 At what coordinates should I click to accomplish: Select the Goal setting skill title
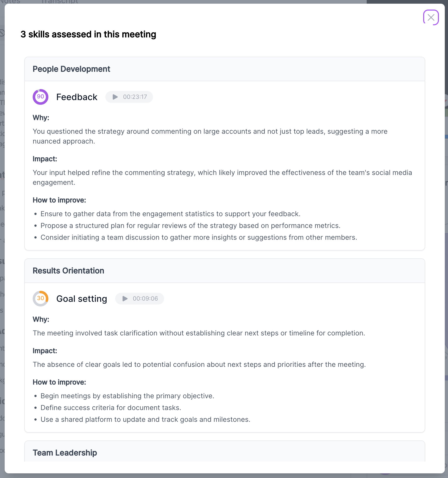click(82, 299)
